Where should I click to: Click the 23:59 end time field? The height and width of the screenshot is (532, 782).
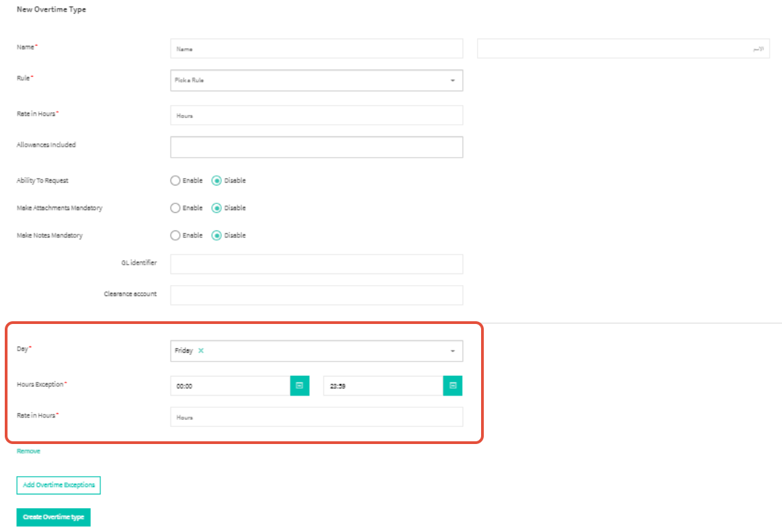click(383, 386)
